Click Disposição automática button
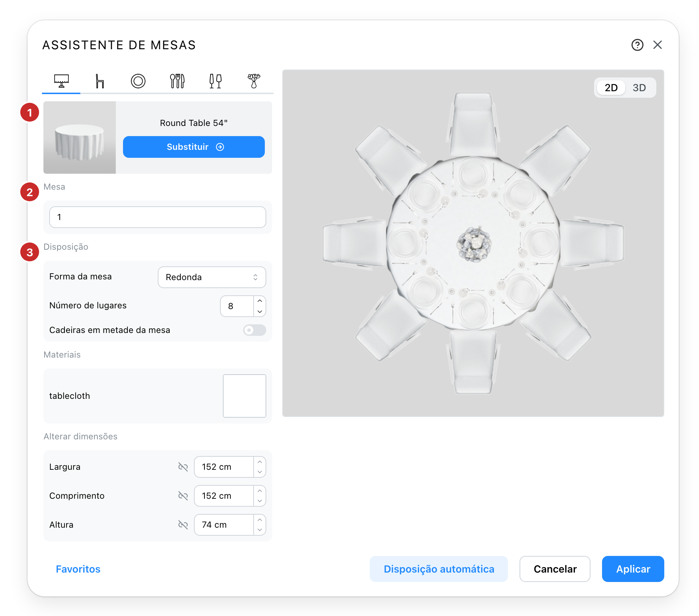 (x=439, y=569)
